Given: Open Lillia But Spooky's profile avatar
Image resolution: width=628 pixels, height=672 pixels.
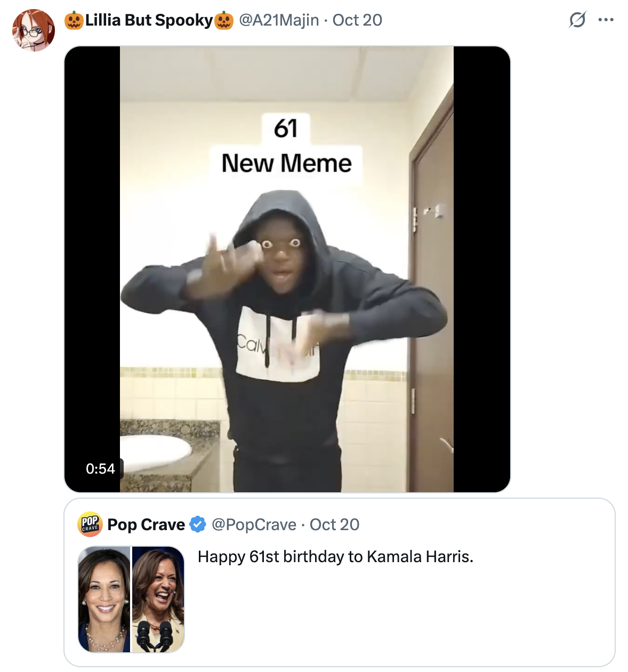Looking at the screenshot, I should coord(34,30).
